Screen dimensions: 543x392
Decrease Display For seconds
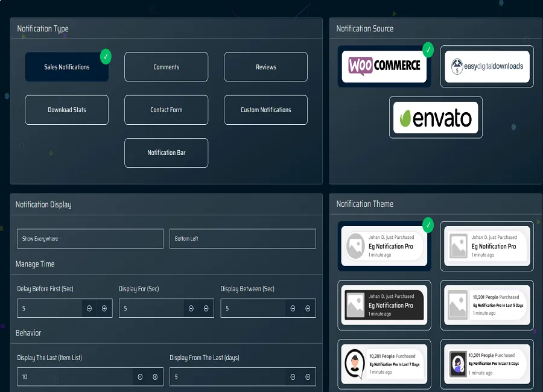click(x=191, y=308)
